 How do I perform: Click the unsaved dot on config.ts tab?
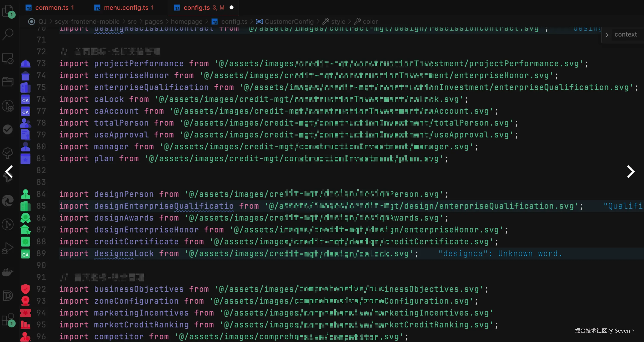231,7
